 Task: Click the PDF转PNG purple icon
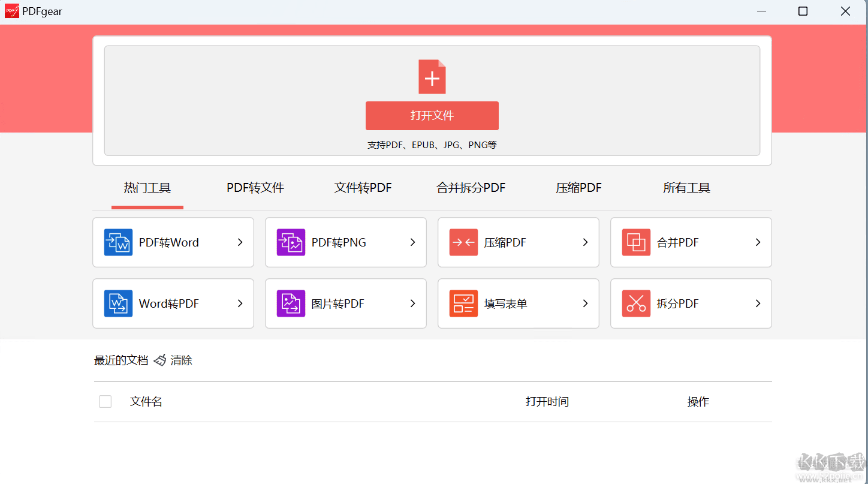point(291,242)
